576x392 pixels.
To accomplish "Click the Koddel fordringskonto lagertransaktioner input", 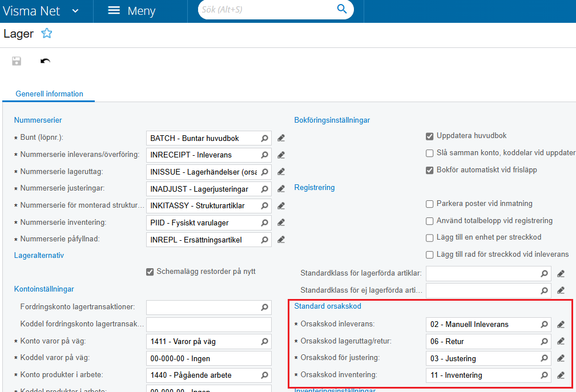I will click(x=209, y=325).
